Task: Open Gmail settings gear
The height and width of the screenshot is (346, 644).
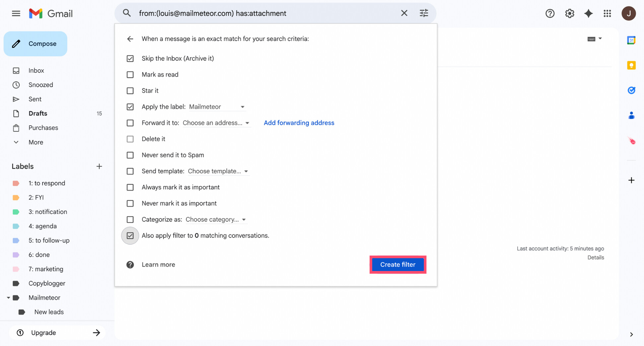Action: click(x=569, y=13)
